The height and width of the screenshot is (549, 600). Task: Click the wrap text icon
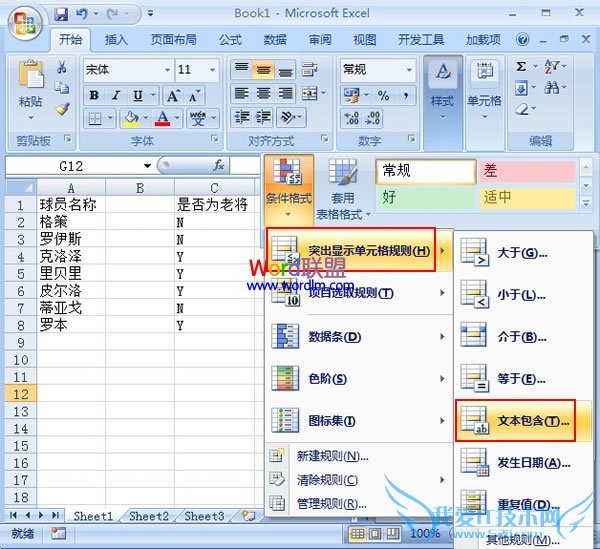[x=309, y=70]
